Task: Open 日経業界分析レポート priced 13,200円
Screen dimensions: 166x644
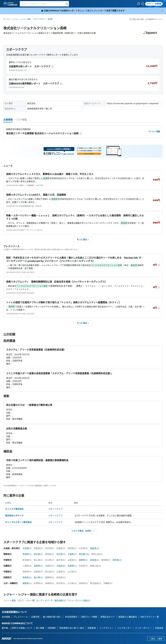Action: [83, 66]
